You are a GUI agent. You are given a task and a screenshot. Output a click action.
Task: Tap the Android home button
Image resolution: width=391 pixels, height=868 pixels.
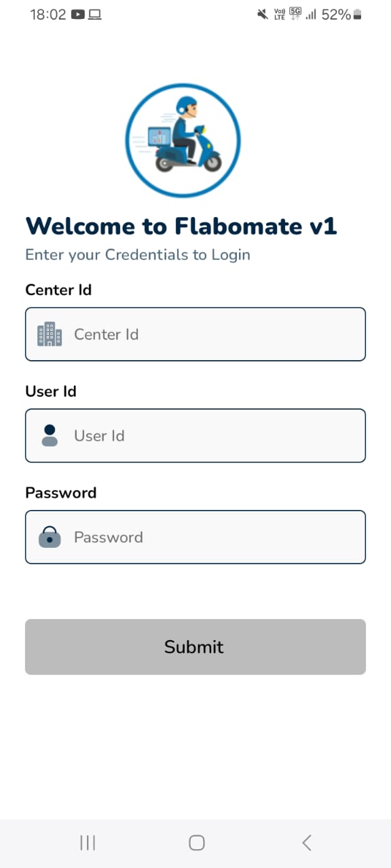pos(197,842)
